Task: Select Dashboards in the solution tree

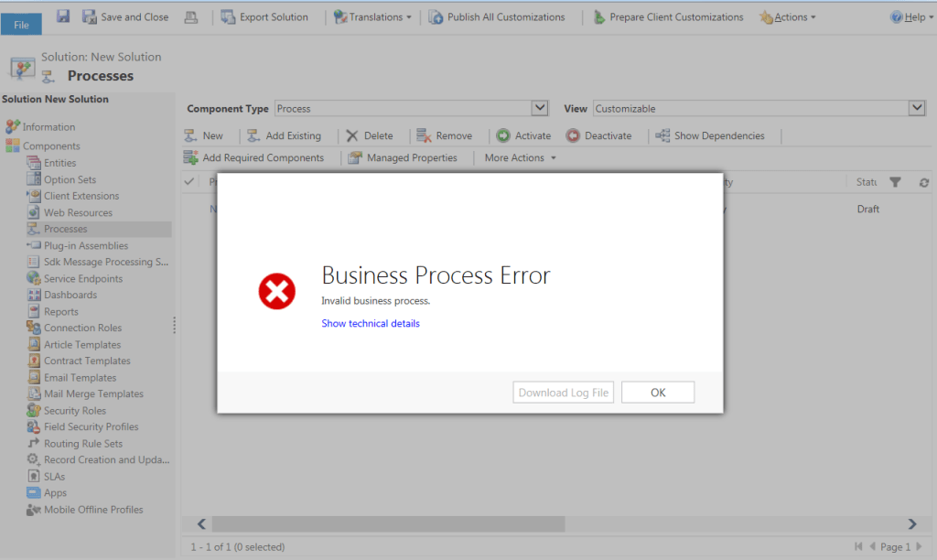Action: pos(70,295)
